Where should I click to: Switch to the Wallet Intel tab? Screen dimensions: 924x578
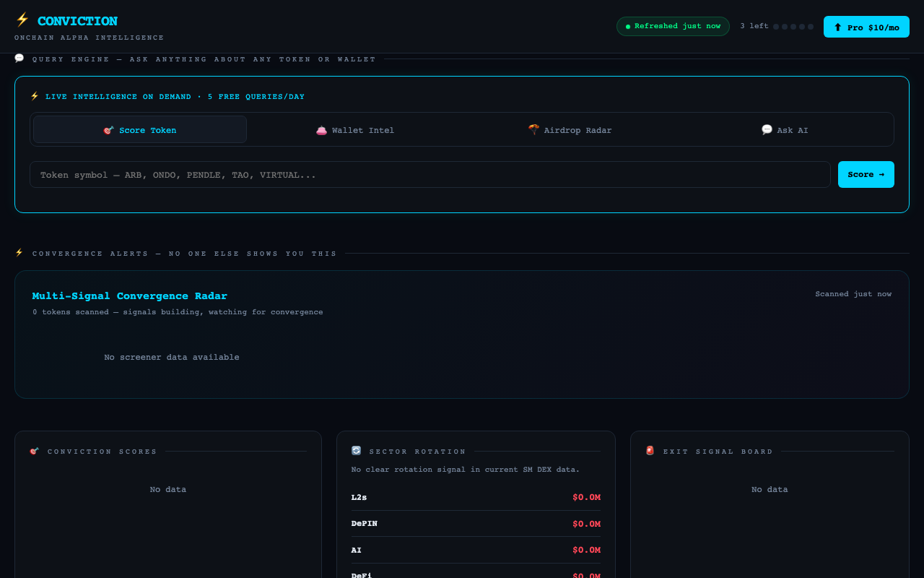355,129
